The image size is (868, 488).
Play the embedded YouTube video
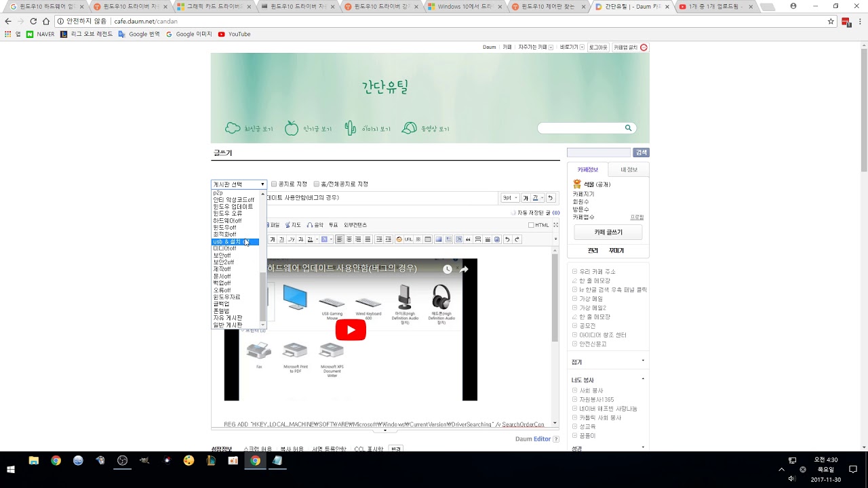[351, 330]
